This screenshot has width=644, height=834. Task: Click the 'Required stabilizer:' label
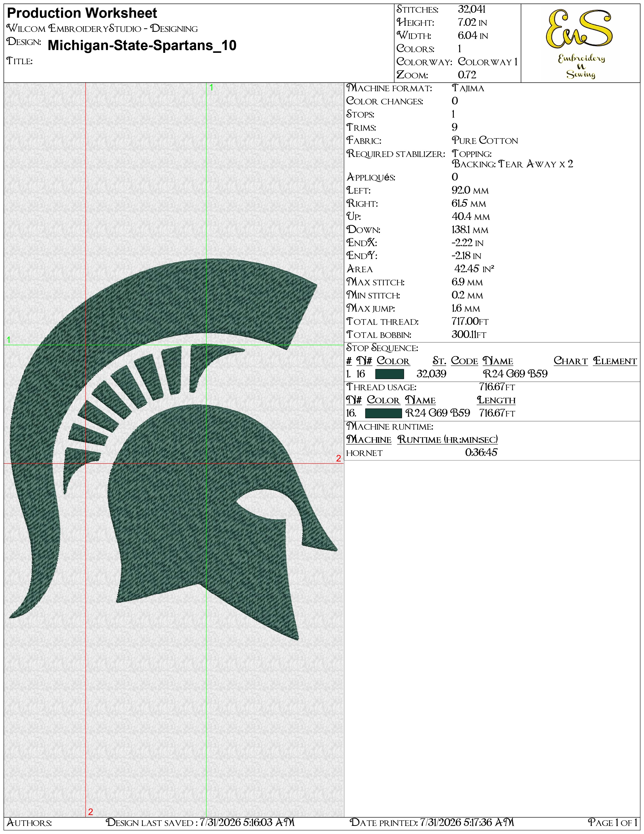click(x=396, y=153)
